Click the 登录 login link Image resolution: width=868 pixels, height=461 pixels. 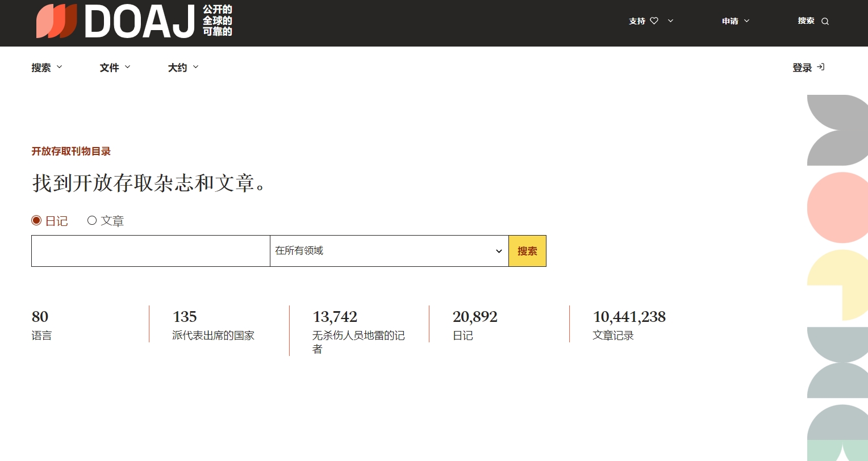click(x=808, y=68)
